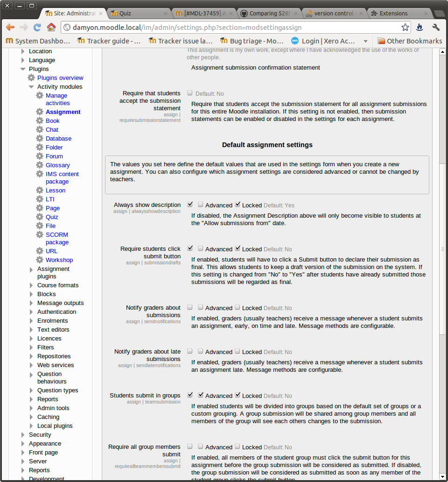Click the browser forward arrow button

tap(24, 28)
